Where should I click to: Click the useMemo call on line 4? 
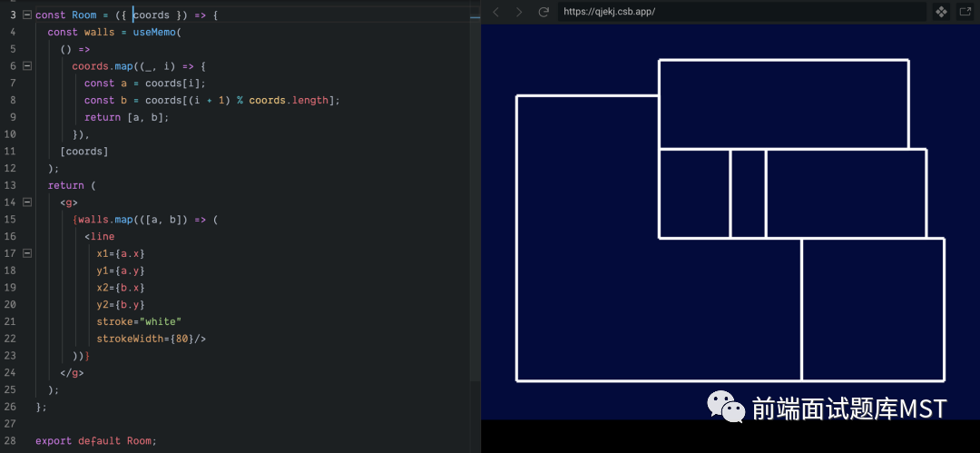tap(156, 32)
